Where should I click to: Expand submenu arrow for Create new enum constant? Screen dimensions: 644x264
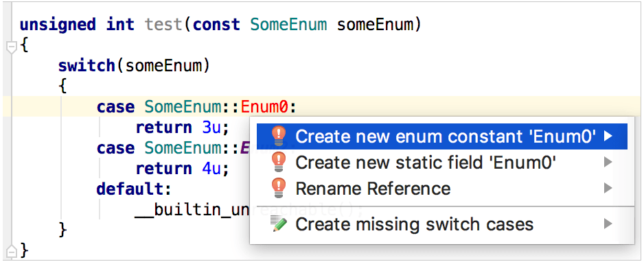click(x=608, y=136)
